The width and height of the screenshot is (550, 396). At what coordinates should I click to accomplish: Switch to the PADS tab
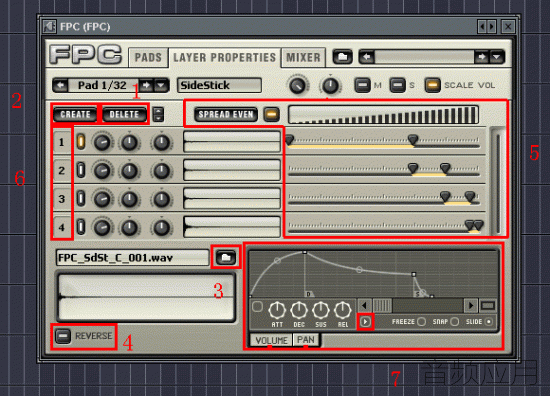148,57
